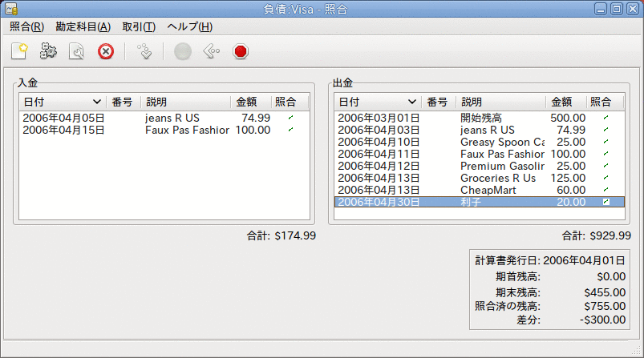Open reconcile information with the gears icon
The height and width of the screenshot is (358, 644).
[x=48, y=51]
